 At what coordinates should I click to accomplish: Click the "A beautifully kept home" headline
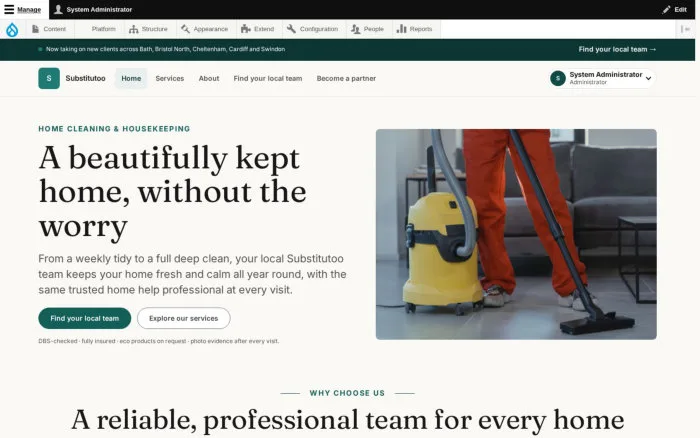(x=173, y=192)
